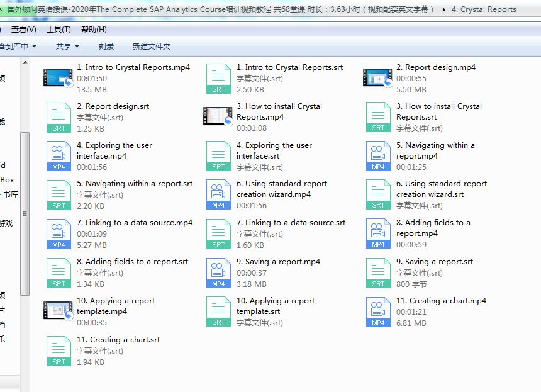Select SRT icon of 11. Creating a chart.srt
541x392 pixels.
coord(59,350)
